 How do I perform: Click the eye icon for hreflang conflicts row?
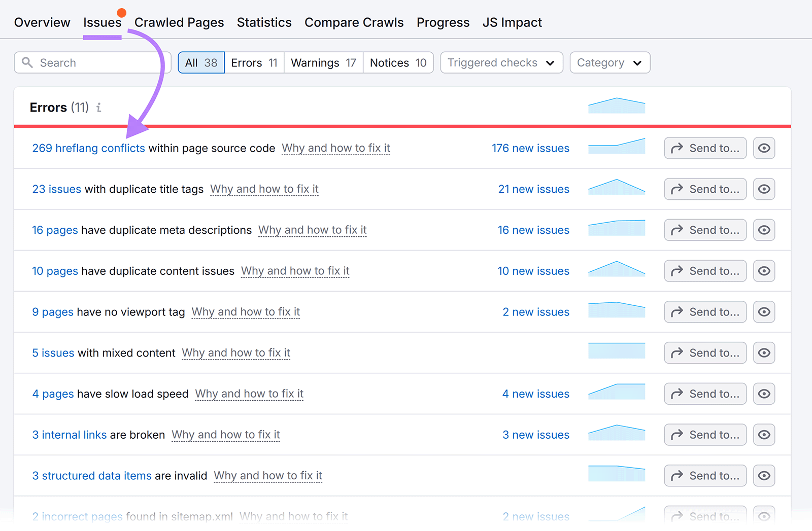point(764,148)
